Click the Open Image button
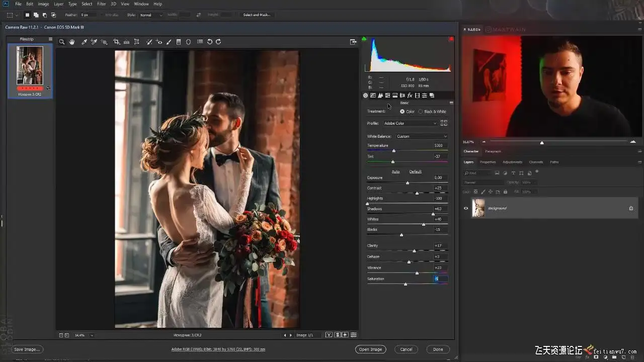Screen dimensions: 644x362 [x=371, y=349]
